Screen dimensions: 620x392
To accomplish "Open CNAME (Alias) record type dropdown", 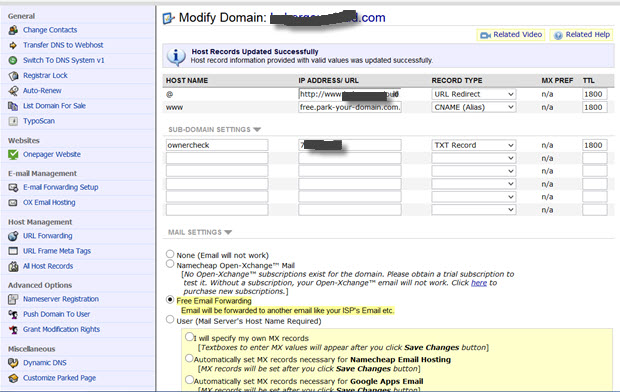I will [474, 107].
